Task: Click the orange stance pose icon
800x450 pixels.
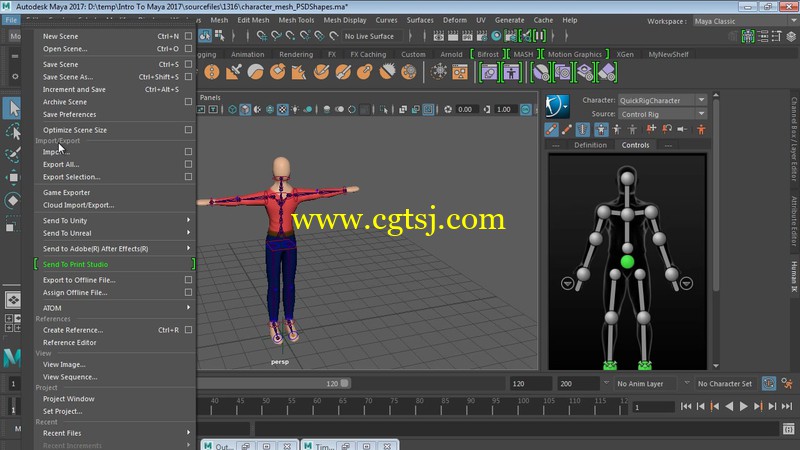Action: [701, 130]
